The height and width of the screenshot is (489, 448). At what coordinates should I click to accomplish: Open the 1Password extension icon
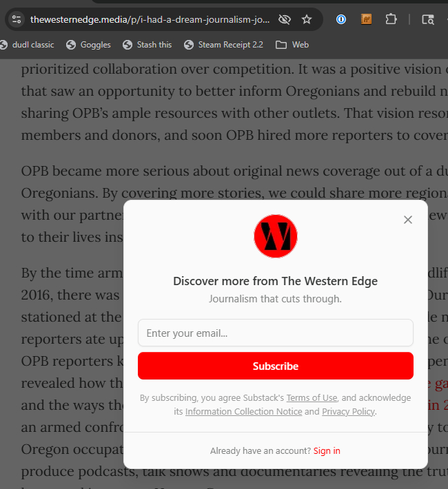[x=341, y=19]
